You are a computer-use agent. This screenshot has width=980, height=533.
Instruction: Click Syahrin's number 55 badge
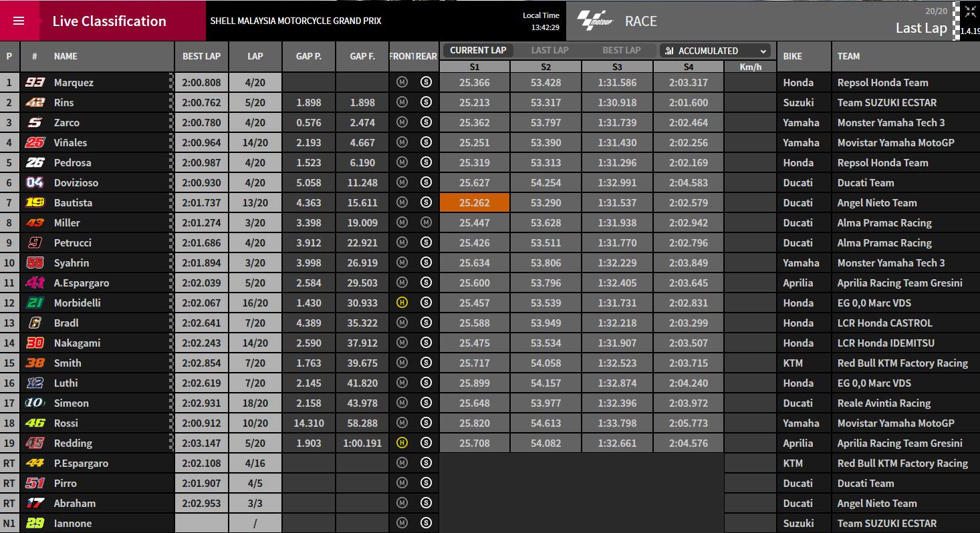[35, 262]
